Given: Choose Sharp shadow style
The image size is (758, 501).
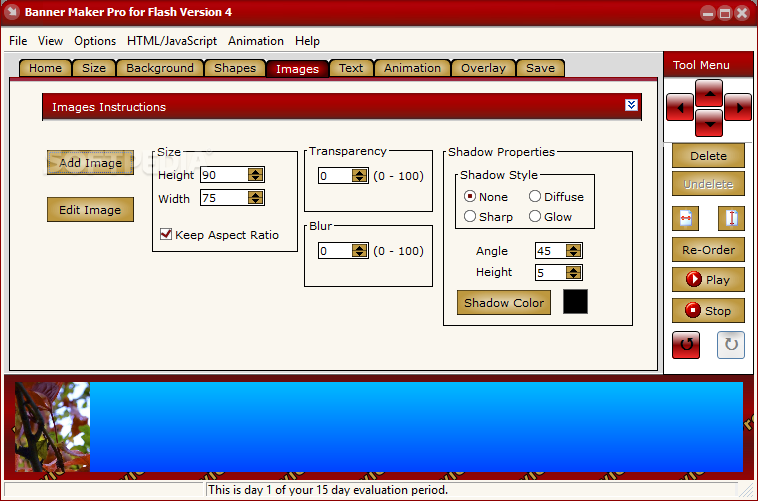Looking at the screenshot, I should [x=469, y=216].
